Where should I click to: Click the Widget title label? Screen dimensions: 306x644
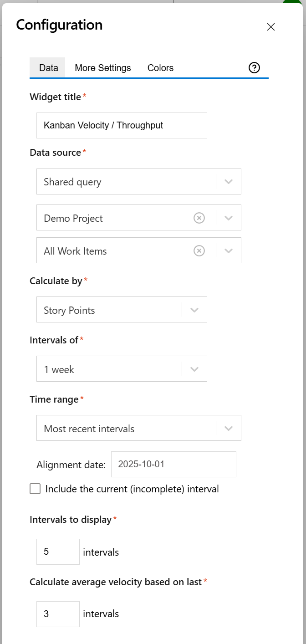55,97
